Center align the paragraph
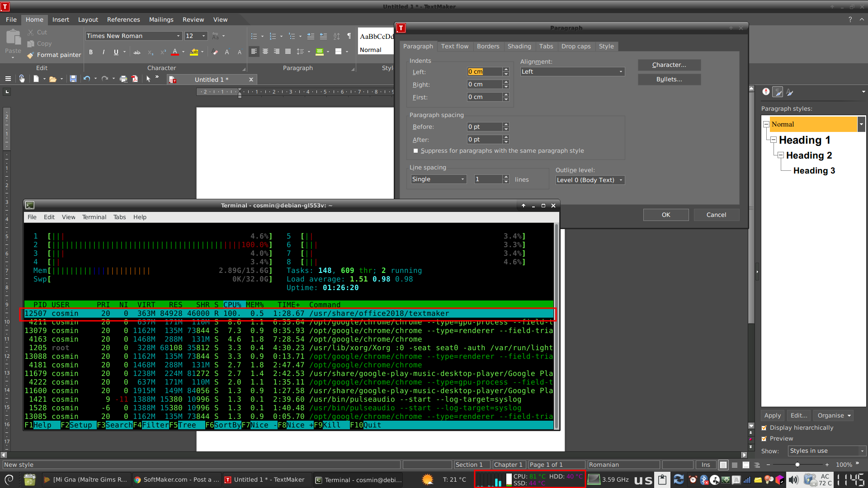 (265, 52)
